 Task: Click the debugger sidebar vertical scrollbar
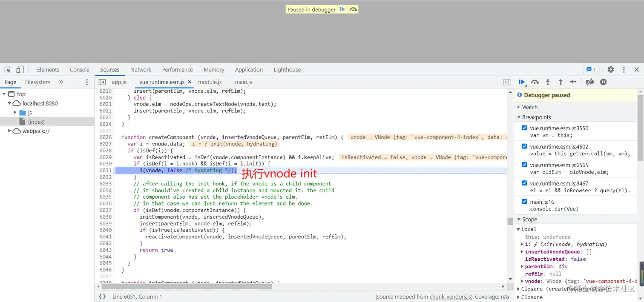click(x=641, y=128)
